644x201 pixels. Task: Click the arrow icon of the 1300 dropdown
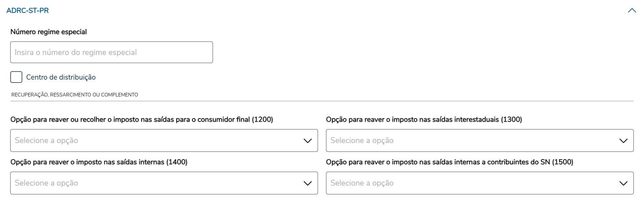624,141
